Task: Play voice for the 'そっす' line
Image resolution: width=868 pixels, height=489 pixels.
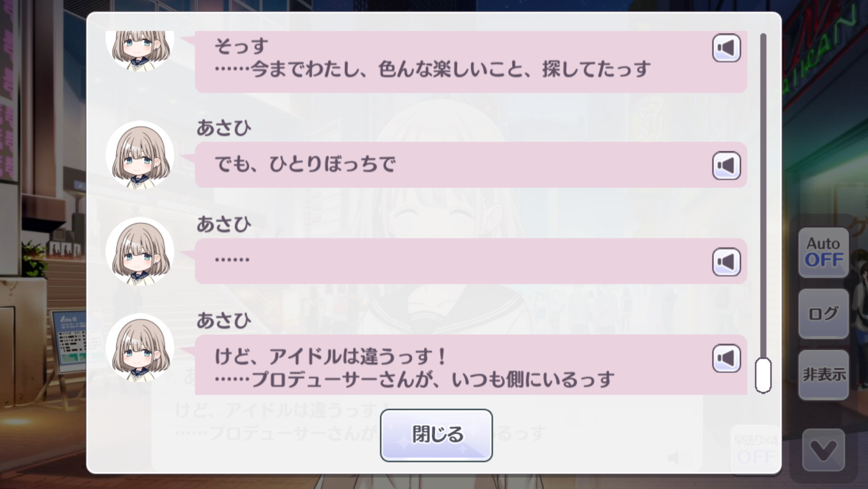Action: (726, 48)
